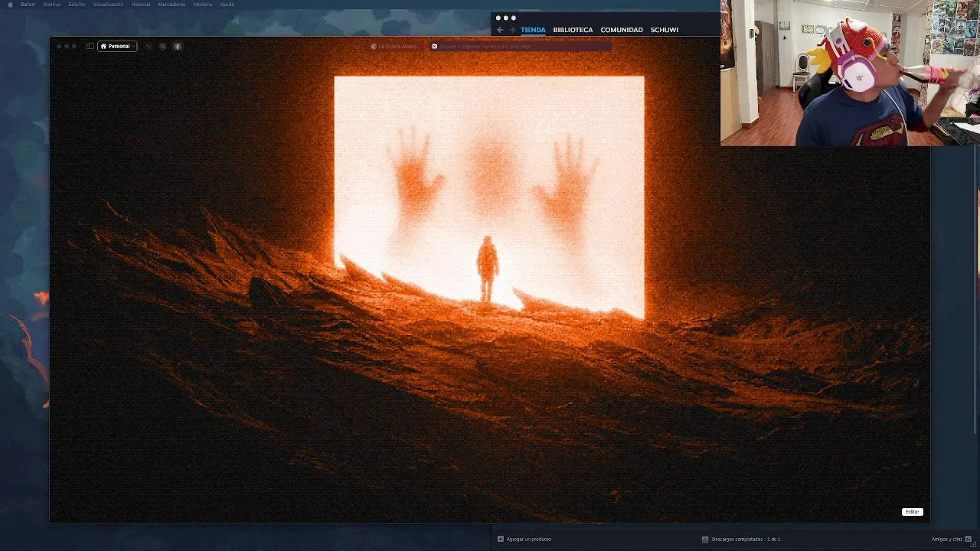980x551 pixels.
Task: Click Agregar un producto in Steam
Action: tap(528, 539)
